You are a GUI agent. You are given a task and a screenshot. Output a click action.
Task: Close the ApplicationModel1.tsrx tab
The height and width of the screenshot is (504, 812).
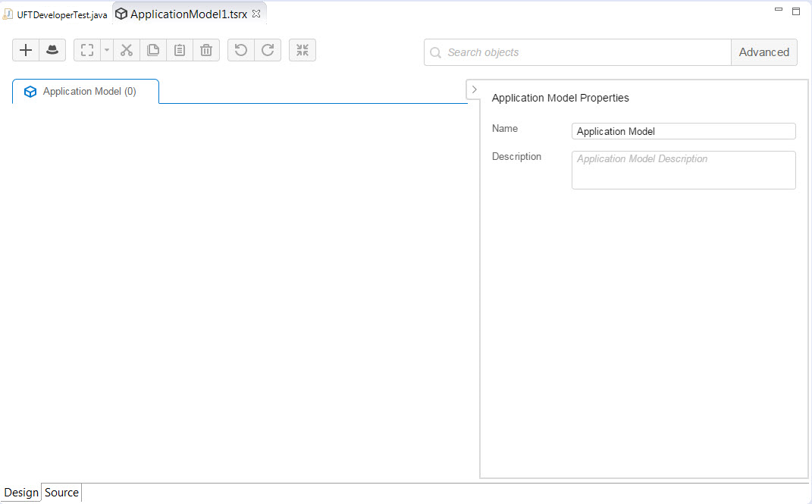tap(256, 14)
